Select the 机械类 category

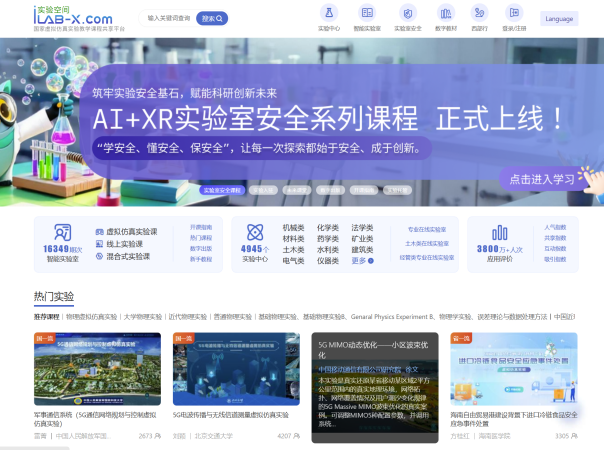click(x=294, y=228)
